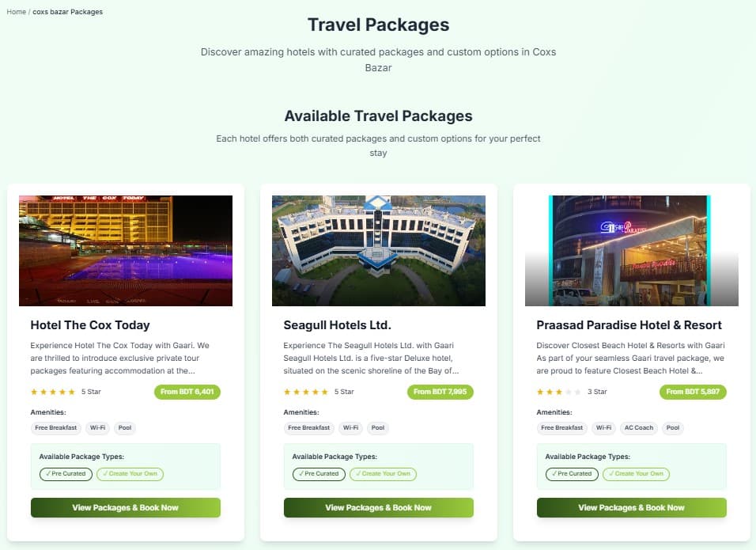Open the Hotel The Cox Today photo
Image resolution: width=756 pixels, height=550 pixels.
point(126,250)
